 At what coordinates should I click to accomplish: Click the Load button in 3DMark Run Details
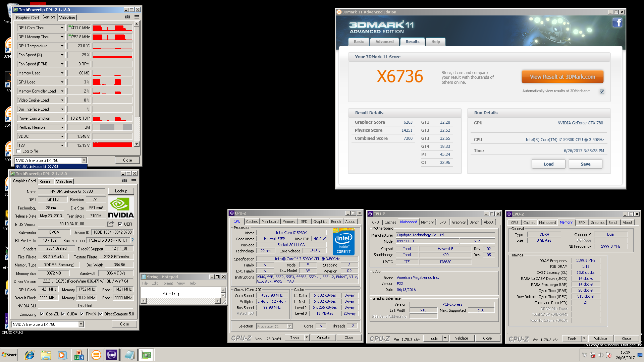549,164
